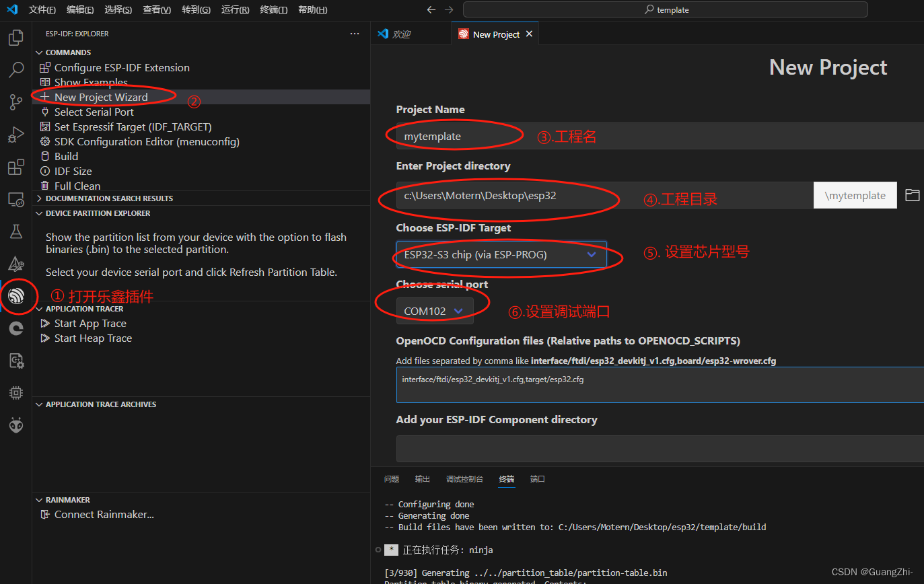Open the 选择(S) menu
The width and height of the screenshot is (924, 584).
coord(118,9)
